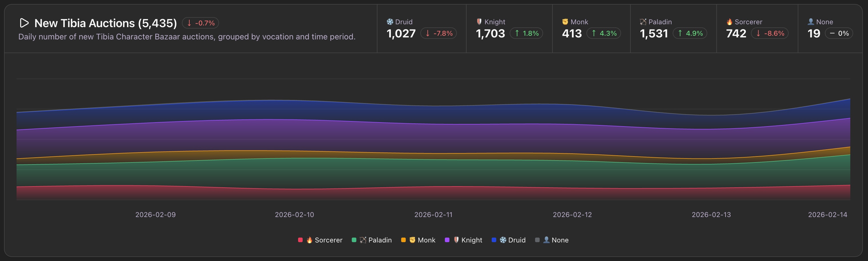Click the "Knight" heading in the stats header
Screen dimensions: 868x261
coord(495,22)
